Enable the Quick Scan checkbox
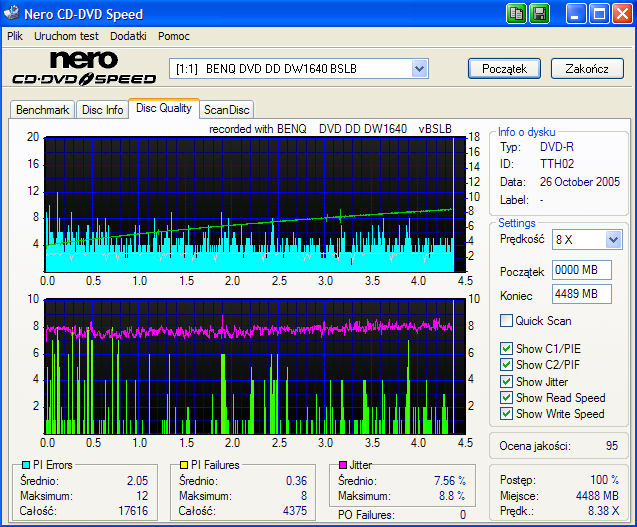 click(506, 321)
